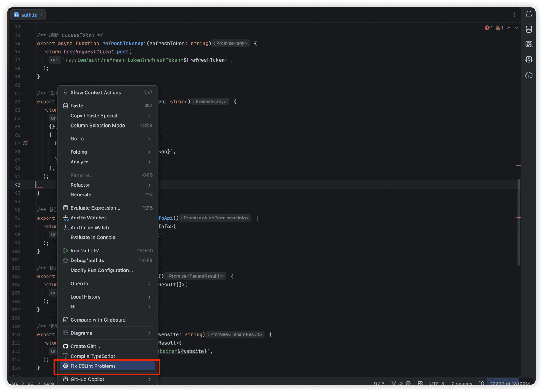Select Generate... from context menu
This screenshot has height=392, width=543.
pyautogui.click(x=108, y=194)
